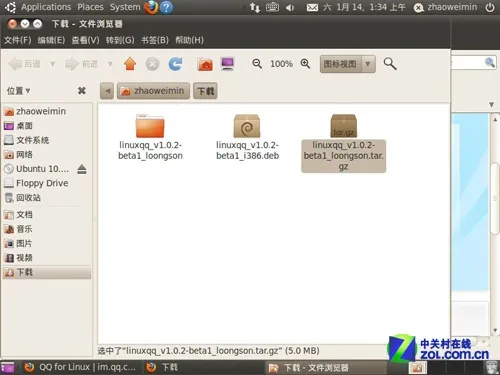Open 音乐 in the sidebar

point(47,229)
